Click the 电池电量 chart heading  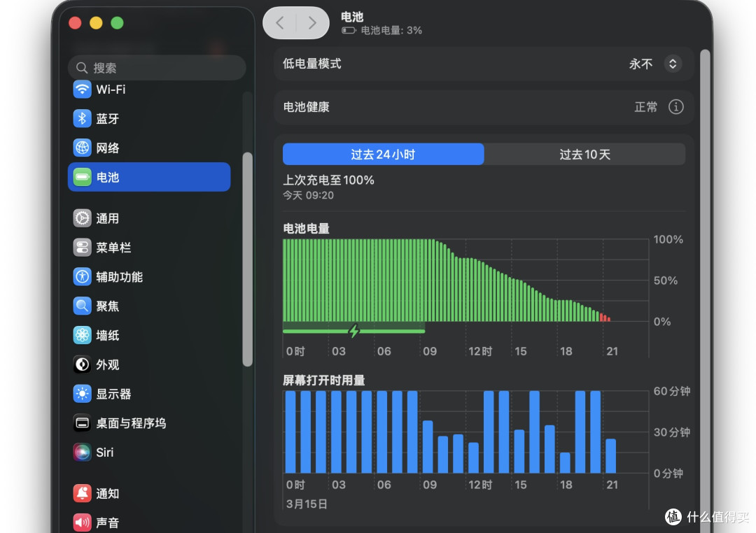click(x=306, y=229)
